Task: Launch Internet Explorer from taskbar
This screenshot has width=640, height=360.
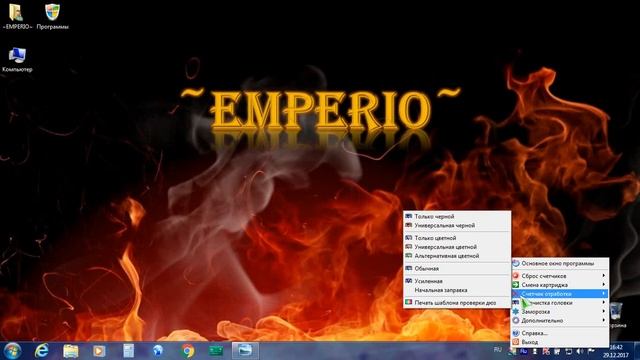Action: pyautogui.click(x=42, y=351)
